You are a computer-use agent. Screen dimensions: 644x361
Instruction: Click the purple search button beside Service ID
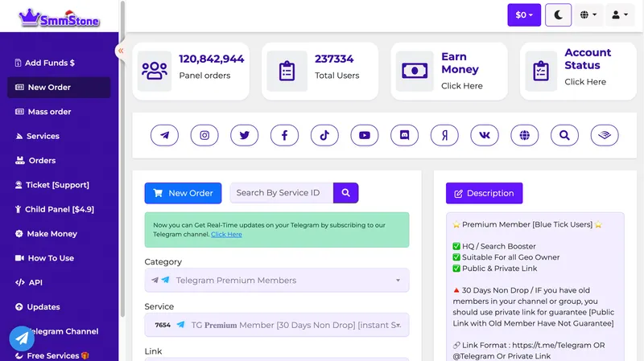click(x=346, y=193)
